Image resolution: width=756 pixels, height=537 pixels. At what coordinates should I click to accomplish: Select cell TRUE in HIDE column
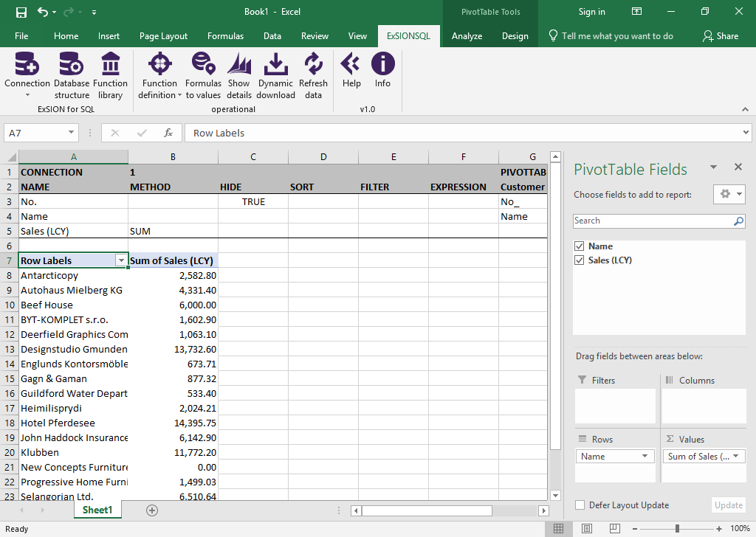(253, 202)
